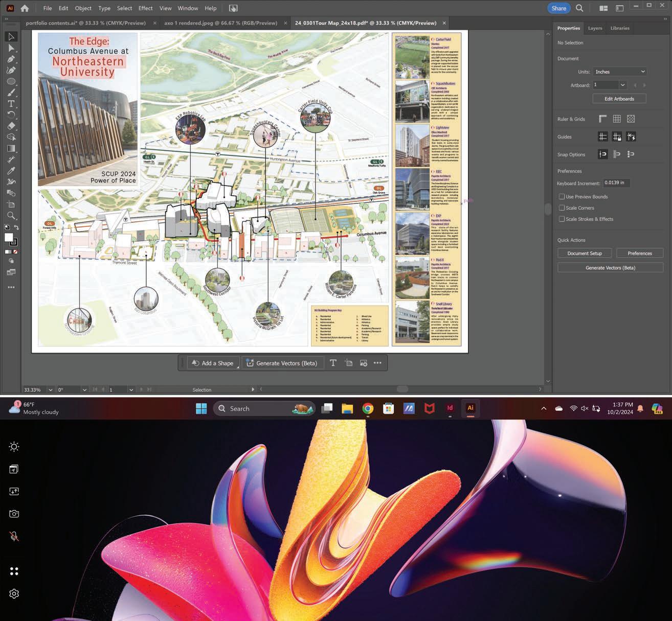Viewport: 672px width, 621px height.
Task: Click Preferences button in Quick Actions
Action: pyautogui.click(x=640, y=253)
